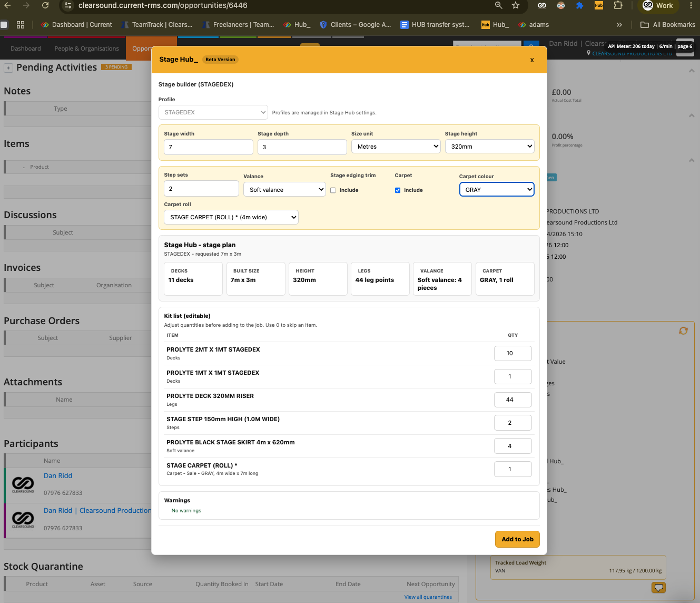Switch to the Dashboard nav tab
Screen dimensions: 700x603
tap(26, 48)
